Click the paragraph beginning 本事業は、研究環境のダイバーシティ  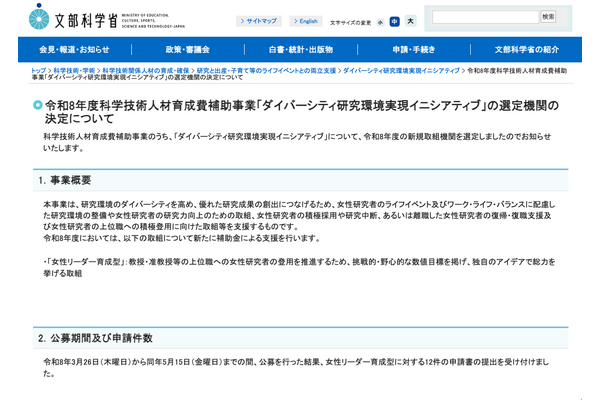299,216
